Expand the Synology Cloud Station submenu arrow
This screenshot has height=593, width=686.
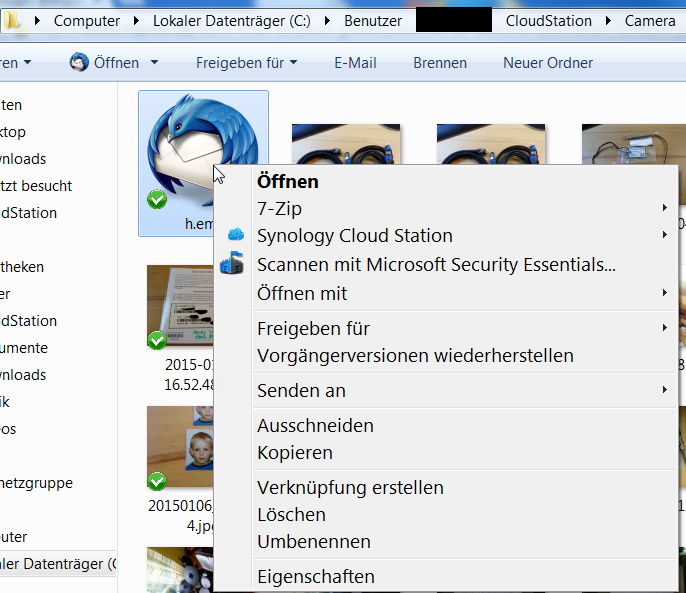point(665,235)
